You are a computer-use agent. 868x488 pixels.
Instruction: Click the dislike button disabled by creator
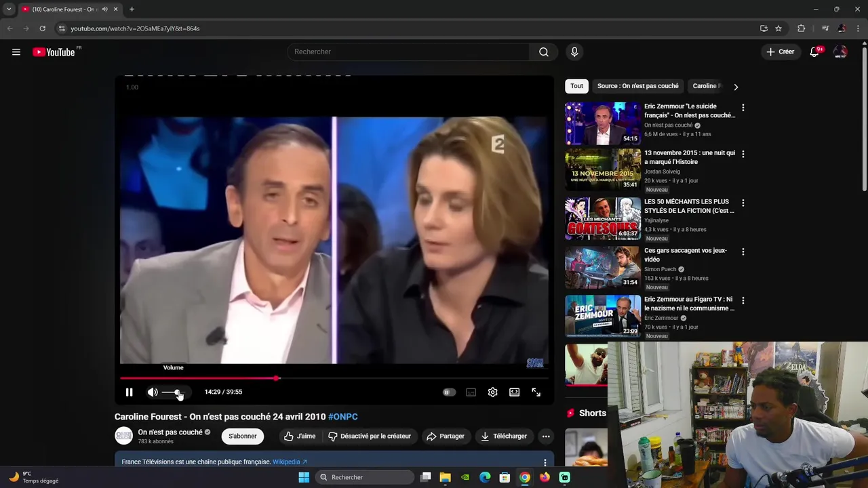[370, 436]
